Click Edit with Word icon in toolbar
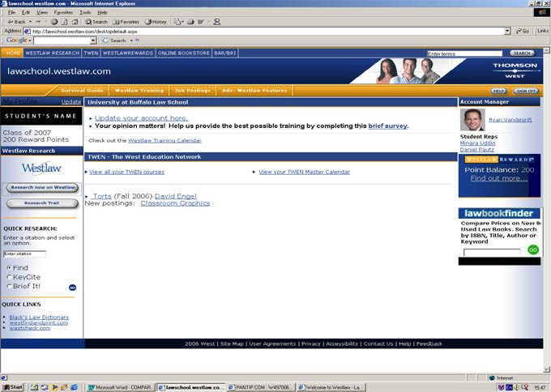This screenshot has height=392, width=551. coord(201,22)
